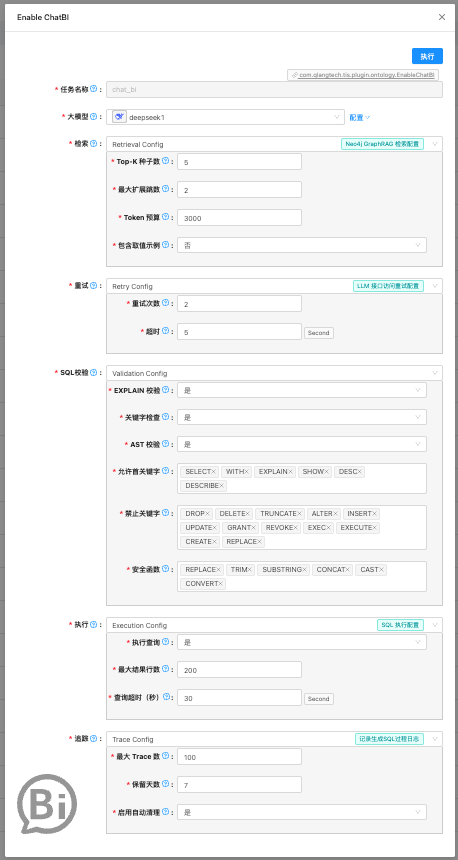
Task: Remove the SELECT tag from allowed keywords
Action: coord(214,472)
